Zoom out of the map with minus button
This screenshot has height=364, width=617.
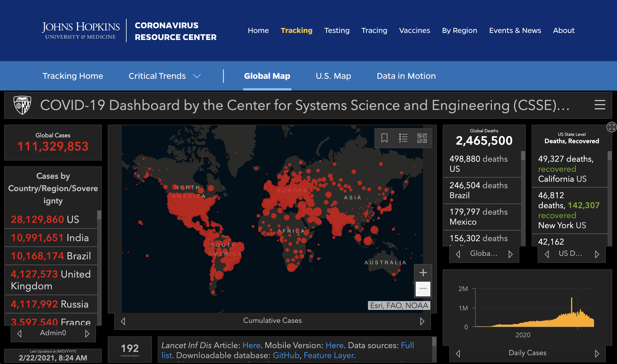click(423, 289)
